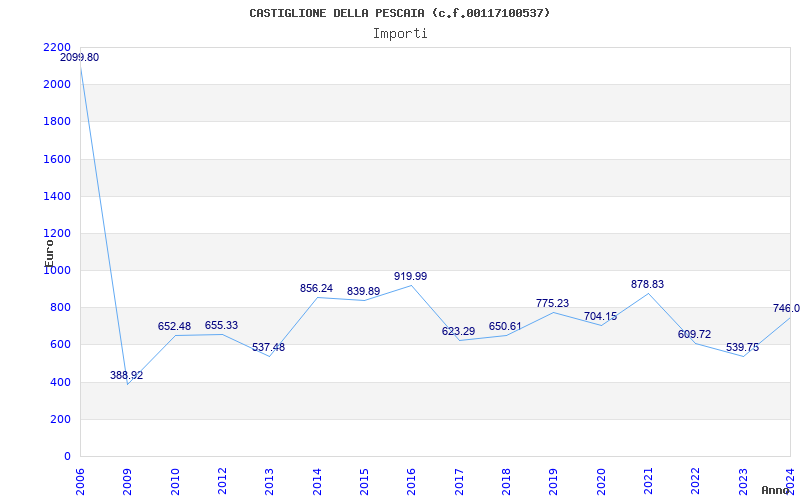Click the Euro y-axis title

[x=49, y=253]
